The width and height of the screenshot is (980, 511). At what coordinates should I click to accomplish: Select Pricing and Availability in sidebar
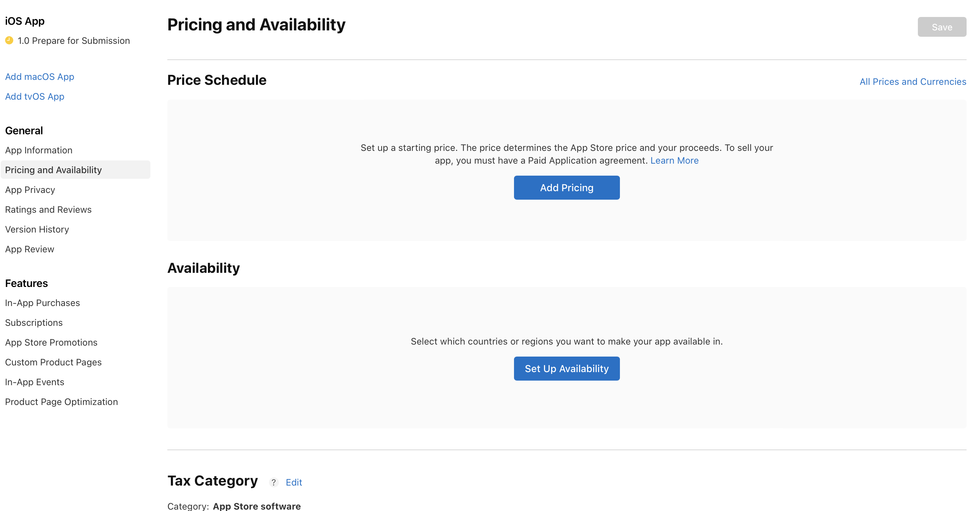click(x=53, y=170)
